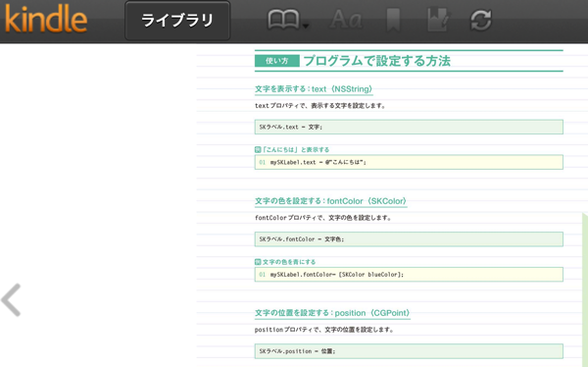Click code box SKラベル.fontColor = 文字色;

click(x=409, y=238)
